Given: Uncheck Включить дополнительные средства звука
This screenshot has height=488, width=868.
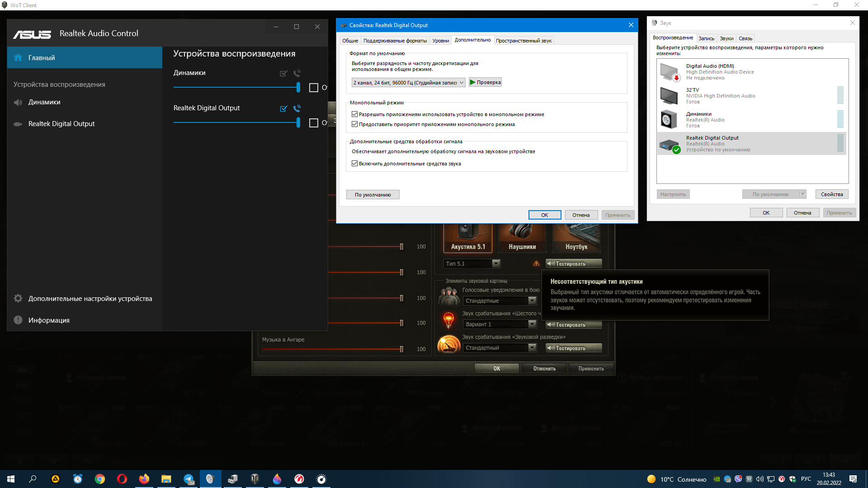Looking at the screenshot, I should (355, 164).
